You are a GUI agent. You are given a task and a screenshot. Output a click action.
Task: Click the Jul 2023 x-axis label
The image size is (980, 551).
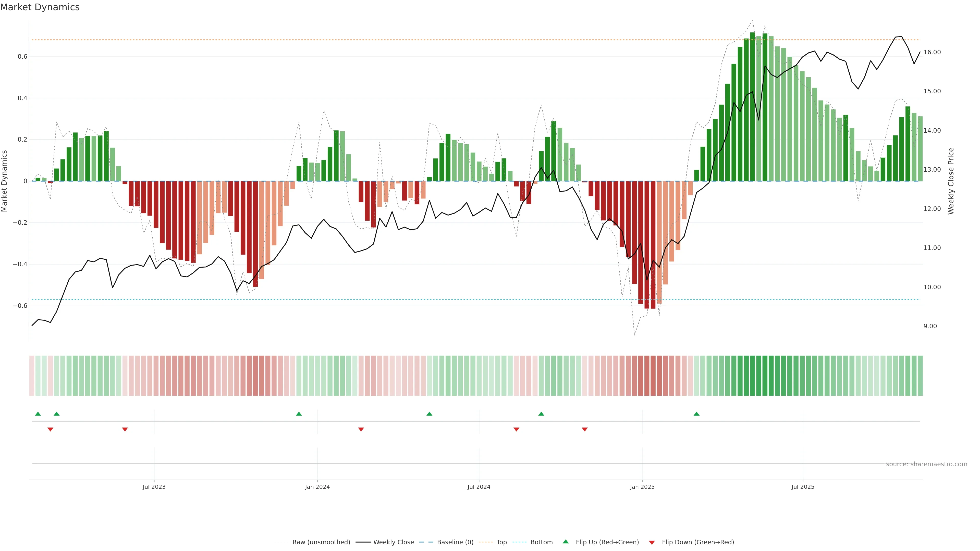pyautogui.click(x=154, y=487)
